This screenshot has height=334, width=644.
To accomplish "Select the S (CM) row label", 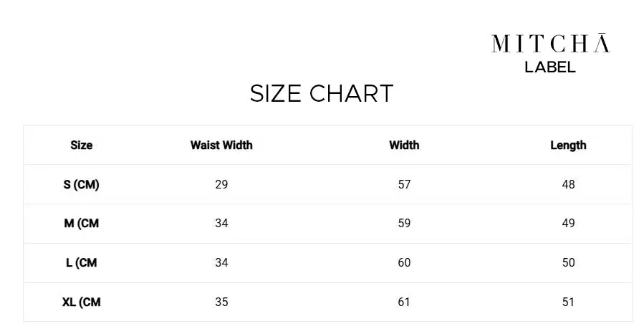I will pos(82,184).
